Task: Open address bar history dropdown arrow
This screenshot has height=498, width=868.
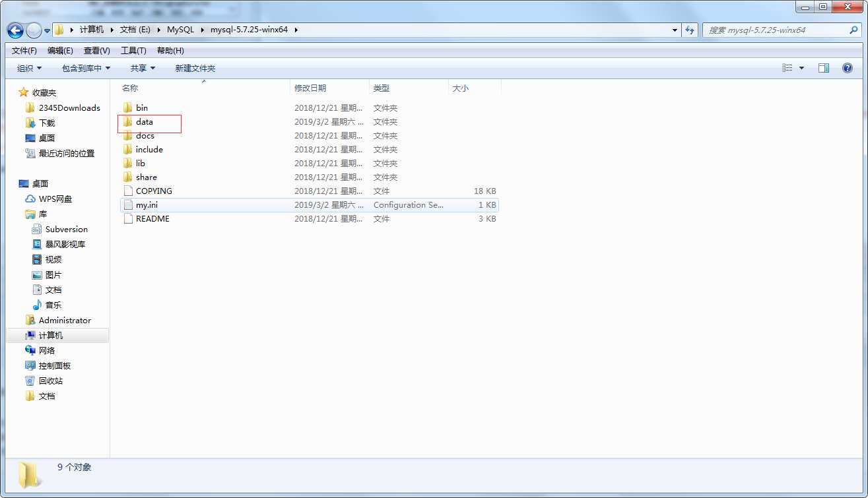Action: (x=675, y=30)
